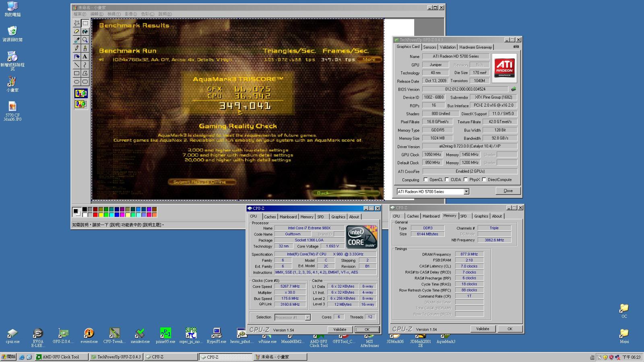This screenshot has width=644, height=362.
Task: Enable the CUDA checkbox in GPU-Z
Action: coord(447,180)
